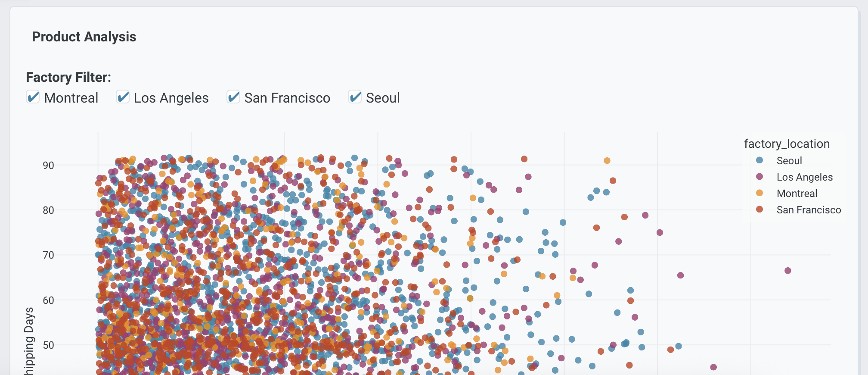Click the 90 y-axis tick label
The width and height of the screenshot is (868, 375).
pyautogui.click(x=48, y=166)
